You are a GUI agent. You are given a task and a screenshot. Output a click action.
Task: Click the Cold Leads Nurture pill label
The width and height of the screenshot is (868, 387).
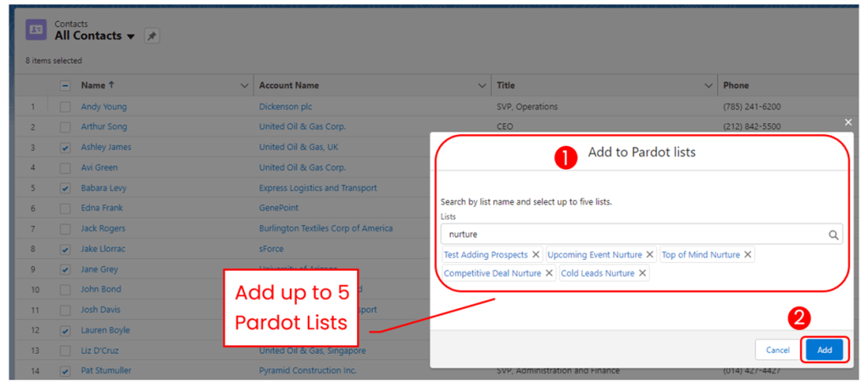[x=598, y=272]
